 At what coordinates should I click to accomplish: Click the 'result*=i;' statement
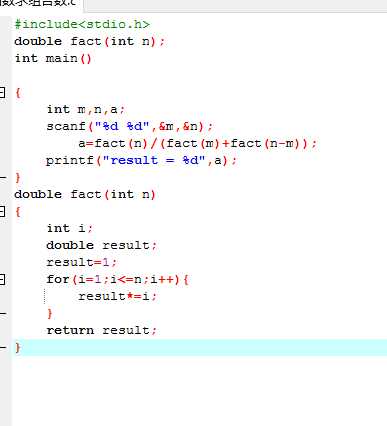tap(117, 296)
